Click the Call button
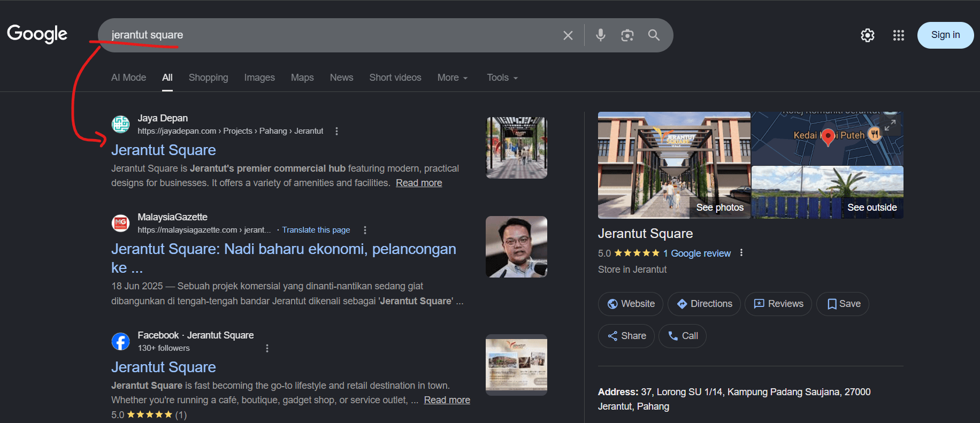Viewport: 980px width, 423px height. point(683,336)
